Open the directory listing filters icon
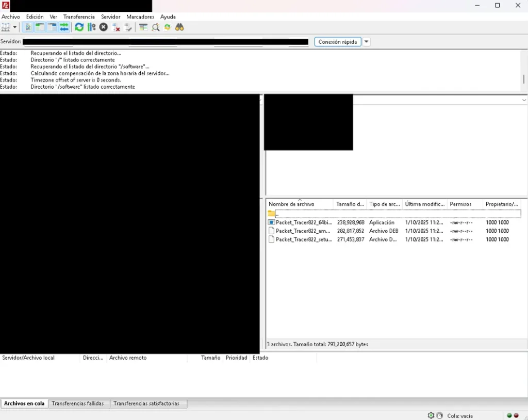528x420 pixels. (x=143, y=27)
